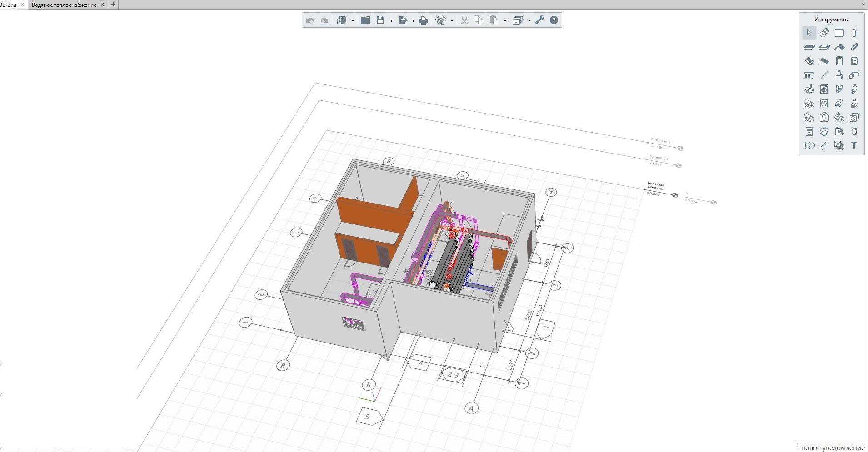Image resolution: width=868 pixels, height=452 pixels.
Task: Select the model Line tool
Action: click(x=824, y=75)
